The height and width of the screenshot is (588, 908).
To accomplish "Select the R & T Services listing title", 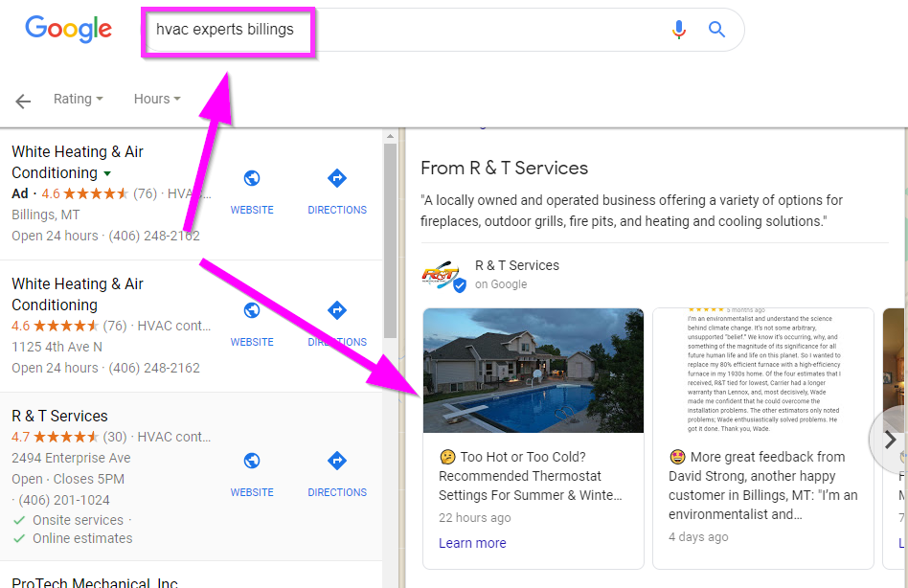I will pyautogui.click(x=59, y=416).
